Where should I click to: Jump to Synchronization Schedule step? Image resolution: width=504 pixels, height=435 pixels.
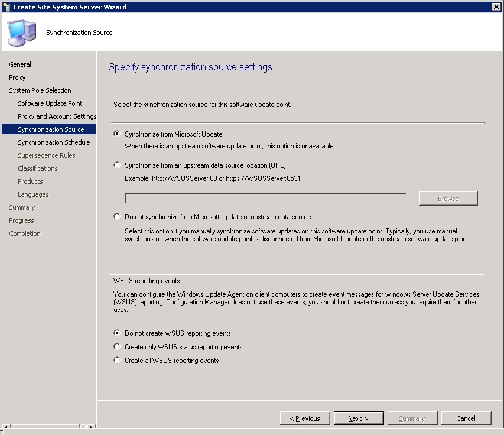tap(54, 142)
